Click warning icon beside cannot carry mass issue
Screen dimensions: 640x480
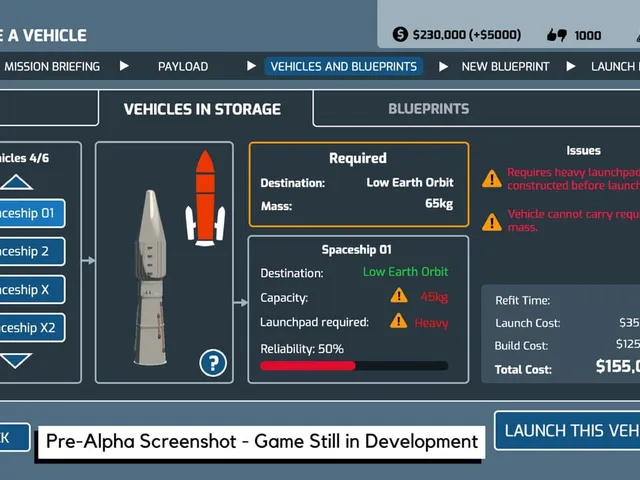(492, 222)
